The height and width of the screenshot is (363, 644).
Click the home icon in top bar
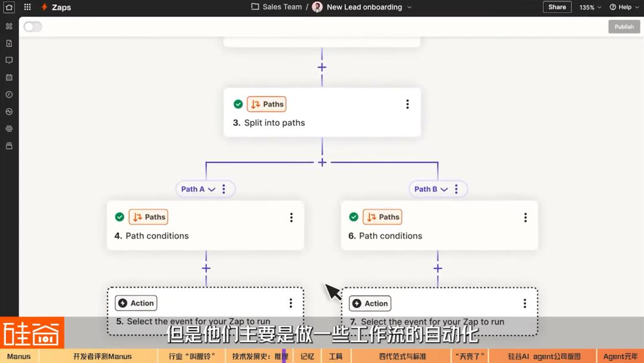pyautogui.click(x=9, y=7)
